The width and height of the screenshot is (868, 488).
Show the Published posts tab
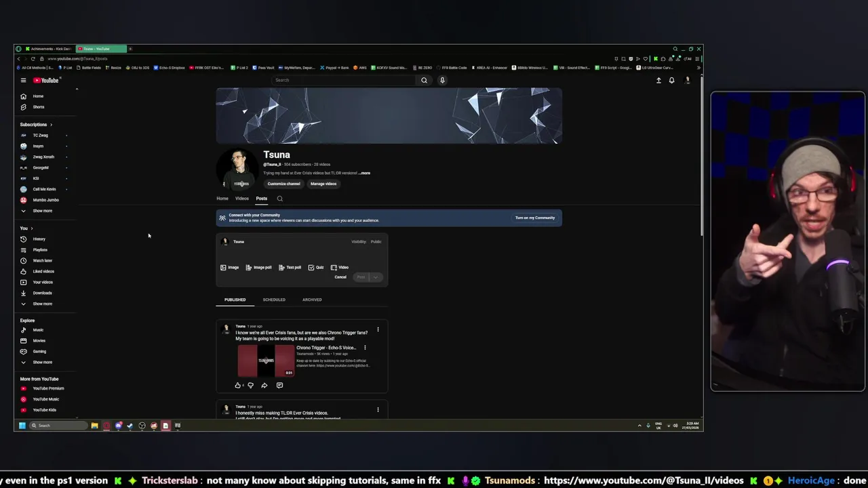point(235,300)
